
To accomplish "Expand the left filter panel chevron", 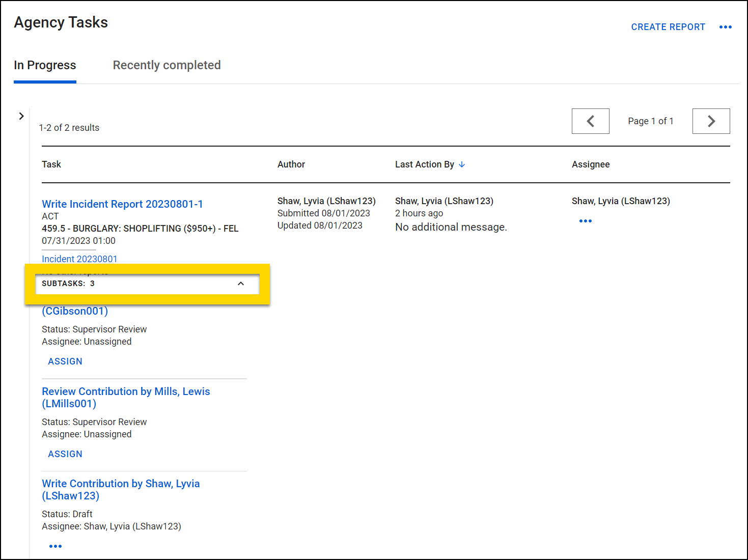I will [21, 116].
